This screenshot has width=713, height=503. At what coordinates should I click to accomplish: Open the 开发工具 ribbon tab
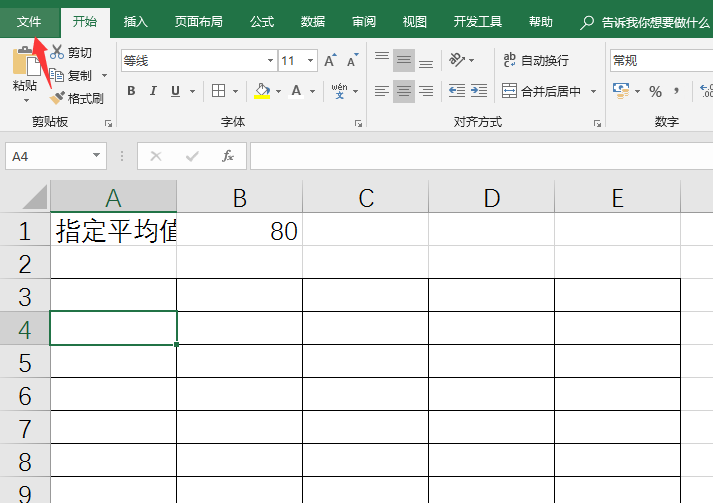pos(477,22)
